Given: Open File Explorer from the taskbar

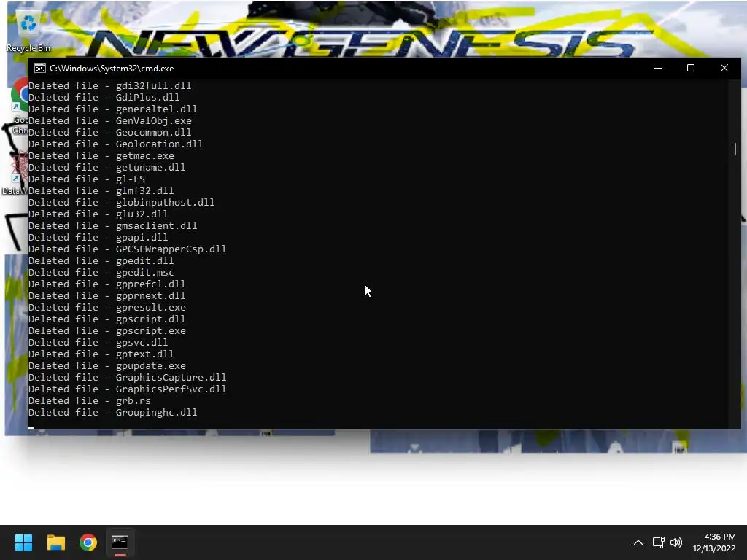Looking at the screenshot, I should (x=55, y=542).
